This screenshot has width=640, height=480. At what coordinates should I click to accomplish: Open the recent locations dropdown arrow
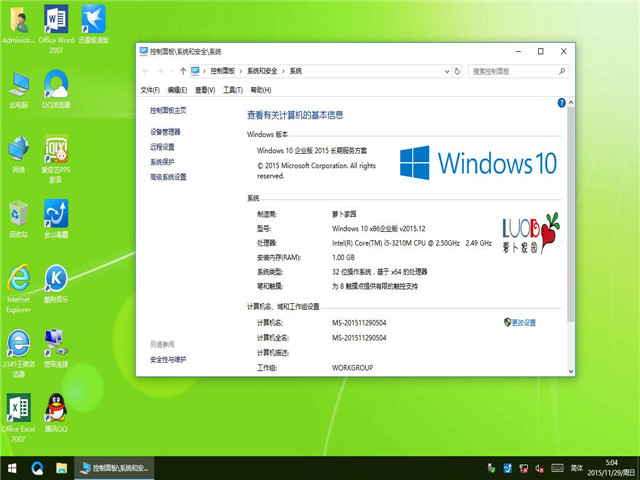[172, 71]
